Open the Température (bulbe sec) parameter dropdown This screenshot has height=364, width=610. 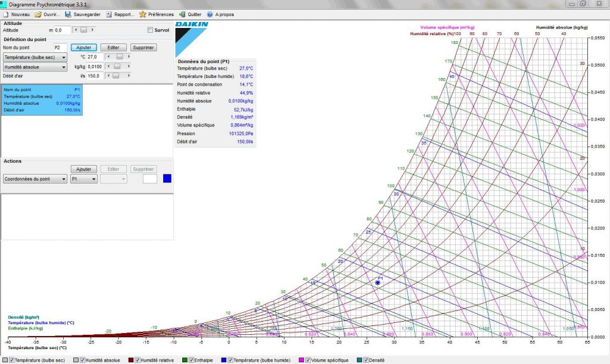35,57
